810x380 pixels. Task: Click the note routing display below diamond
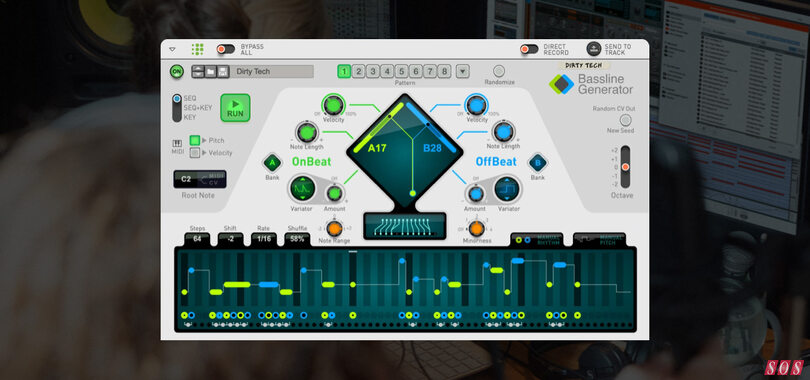click(x=404, y=226)
